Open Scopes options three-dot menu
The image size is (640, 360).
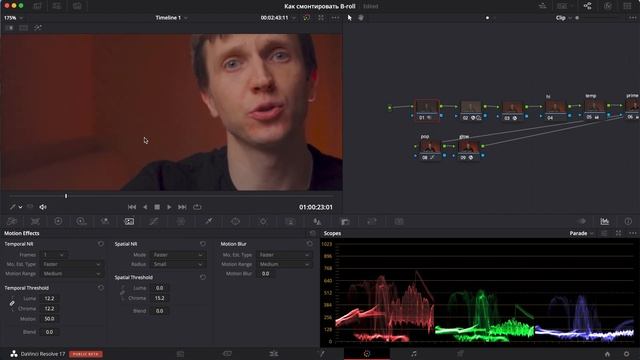pos(633,233)
